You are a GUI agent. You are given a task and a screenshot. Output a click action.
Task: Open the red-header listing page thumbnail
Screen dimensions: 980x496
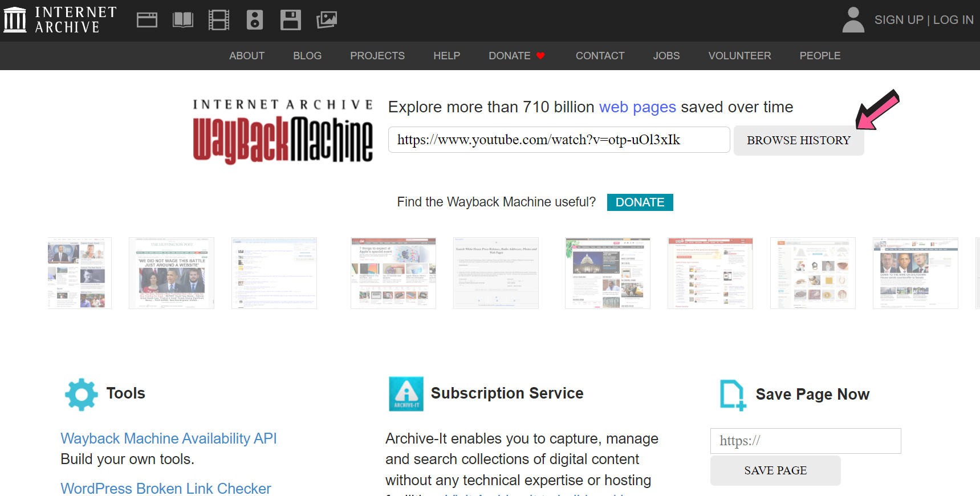click(x=710, y=273)
